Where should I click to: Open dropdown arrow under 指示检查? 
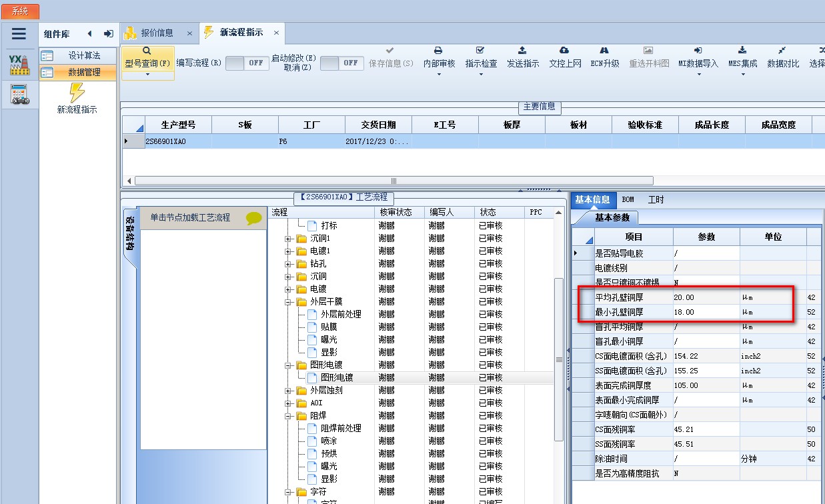(481, 74)
